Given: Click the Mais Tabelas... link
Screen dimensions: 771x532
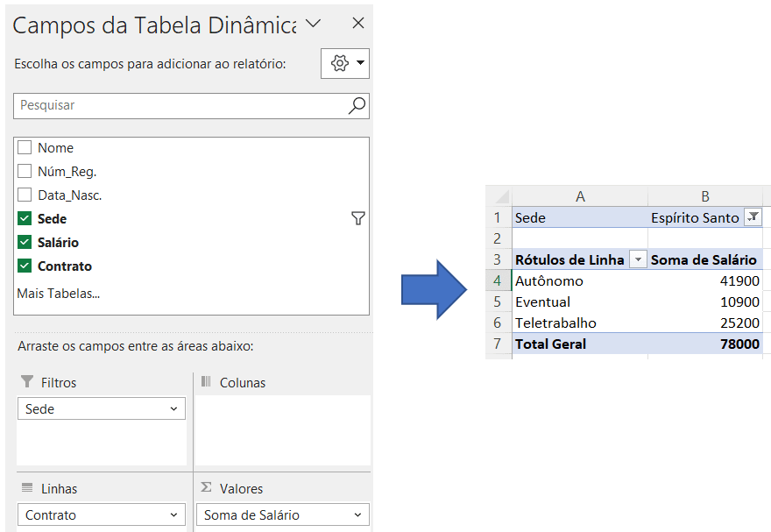Looking at the screenshot, I should [59, 294].
